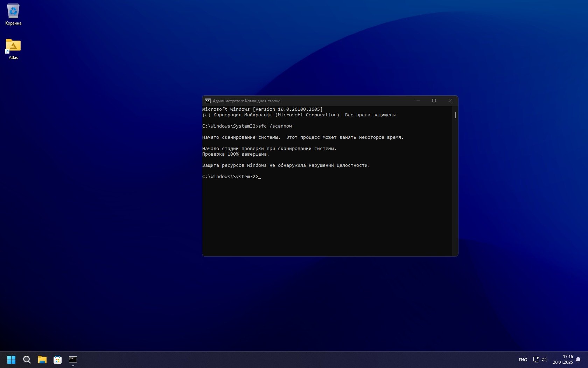Click the C:\Windows\System32> prompt cursor line

coord(231,177)
